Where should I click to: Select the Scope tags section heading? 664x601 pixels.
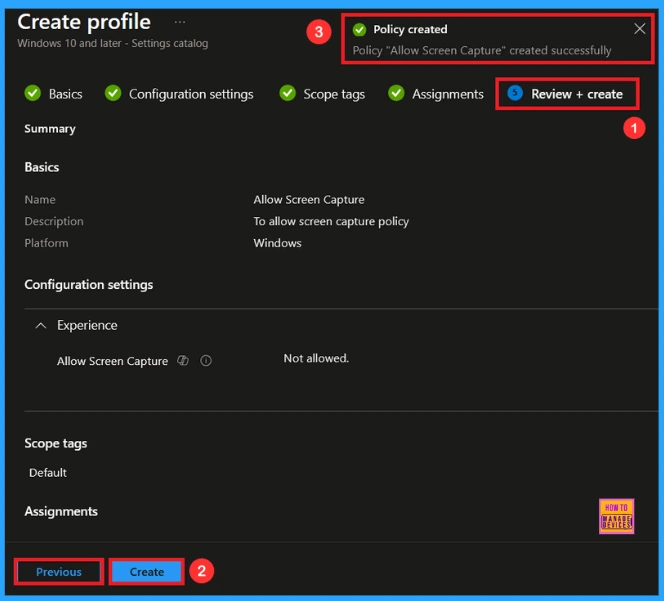[x=55, y=443]
